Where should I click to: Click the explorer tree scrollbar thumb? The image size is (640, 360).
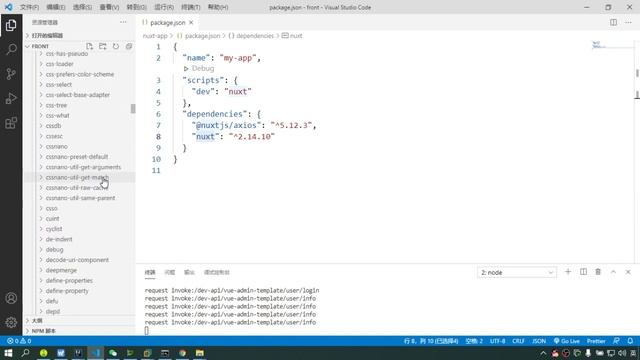point(133,109)
